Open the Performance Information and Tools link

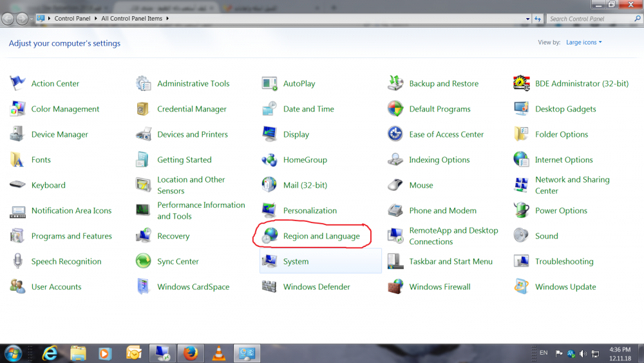tap(201, 210)
